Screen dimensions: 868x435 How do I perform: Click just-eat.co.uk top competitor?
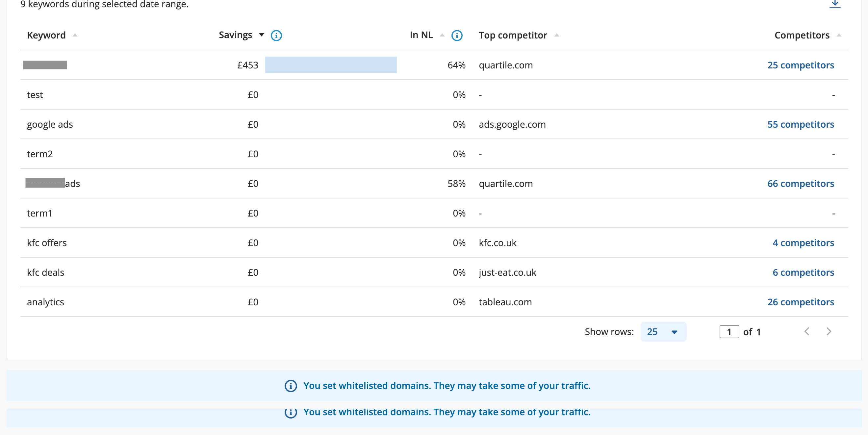point(507,272)
